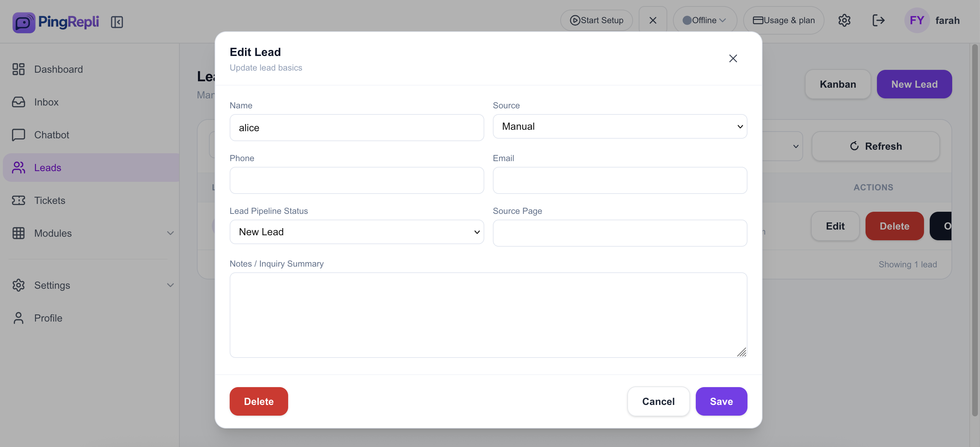Click the Dashboard grid icon
The width and height of the screenshot is (980, 447).
point(18,69)
